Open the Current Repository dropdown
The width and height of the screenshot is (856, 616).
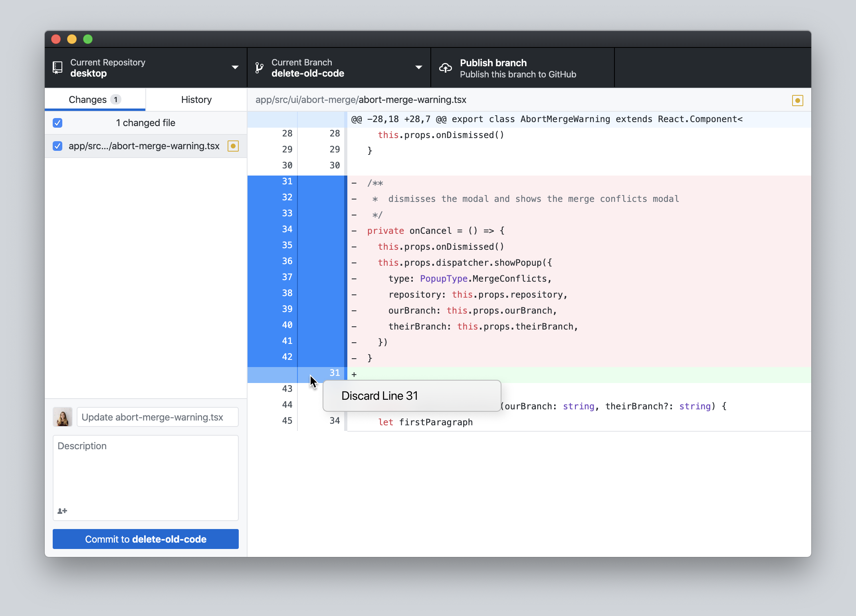(145, 67)
